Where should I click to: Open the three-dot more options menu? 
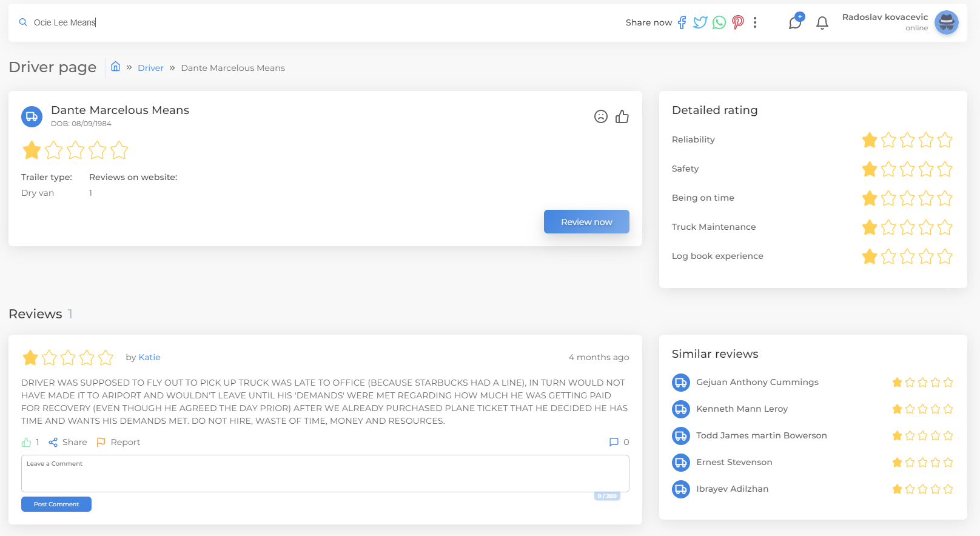pos(754,22)
